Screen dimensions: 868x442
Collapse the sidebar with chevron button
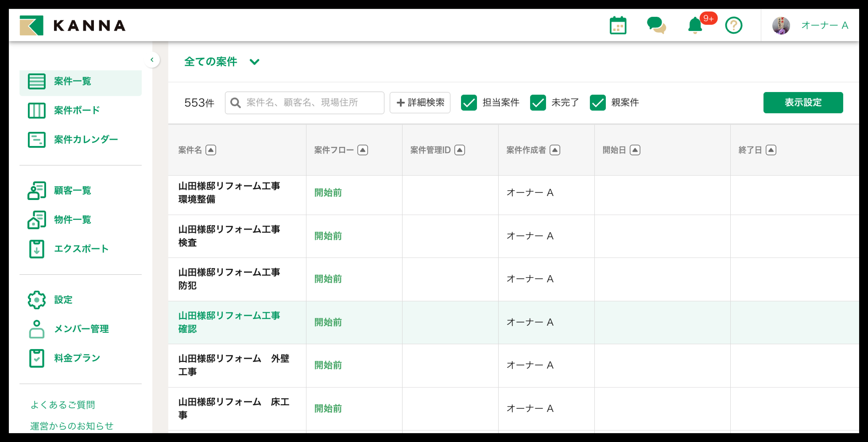[152, 60]
